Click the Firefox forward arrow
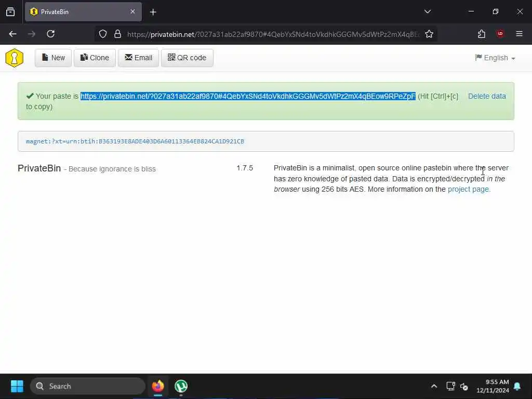The image size is (532, 399). [x=32, y=34]
